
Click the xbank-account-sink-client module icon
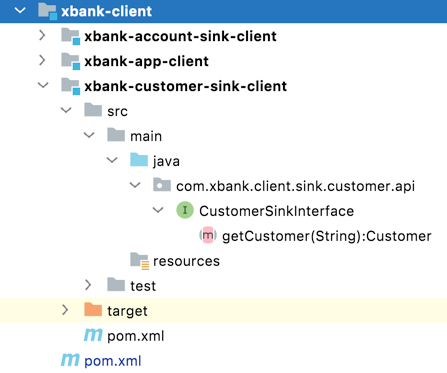[x=71, y=36]
